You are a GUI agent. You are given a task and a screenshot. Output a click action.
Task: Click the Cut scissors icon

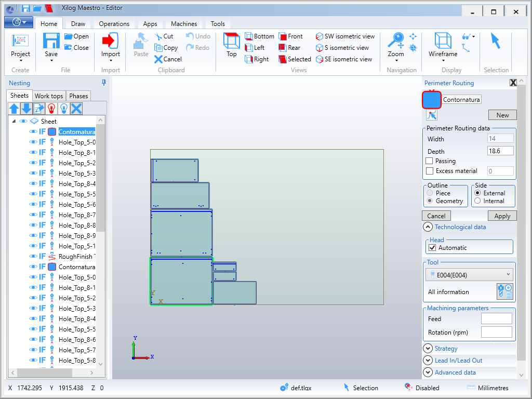(x=158, y=36)
